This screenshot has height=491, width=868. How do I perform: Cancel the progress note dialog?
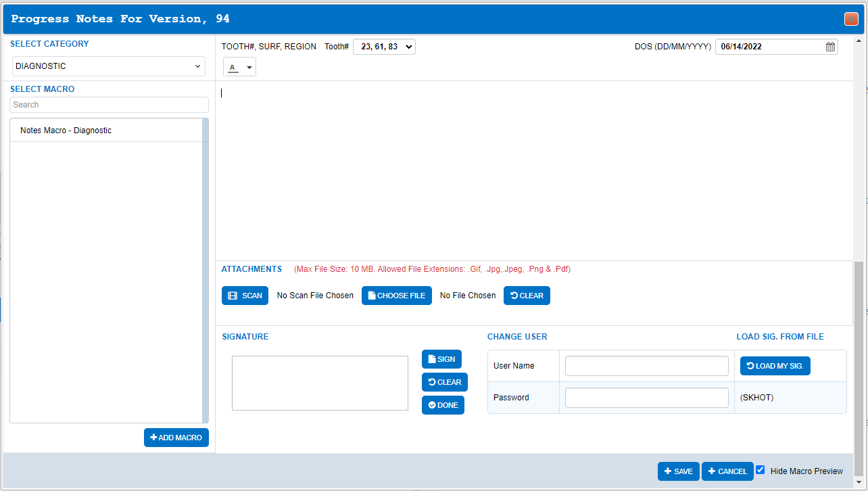(727, 471)
